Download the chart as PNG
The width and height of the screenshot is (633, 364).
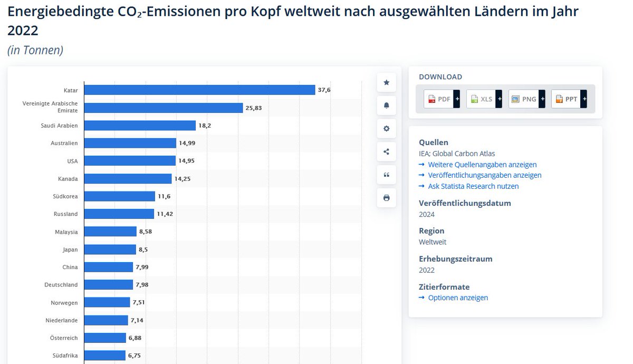coord(527,99)
